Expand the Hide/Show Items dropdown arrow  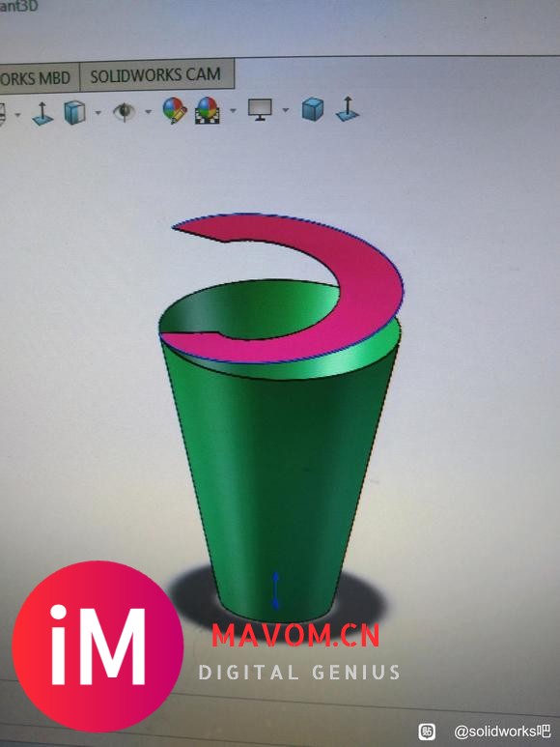coord(148,112)
